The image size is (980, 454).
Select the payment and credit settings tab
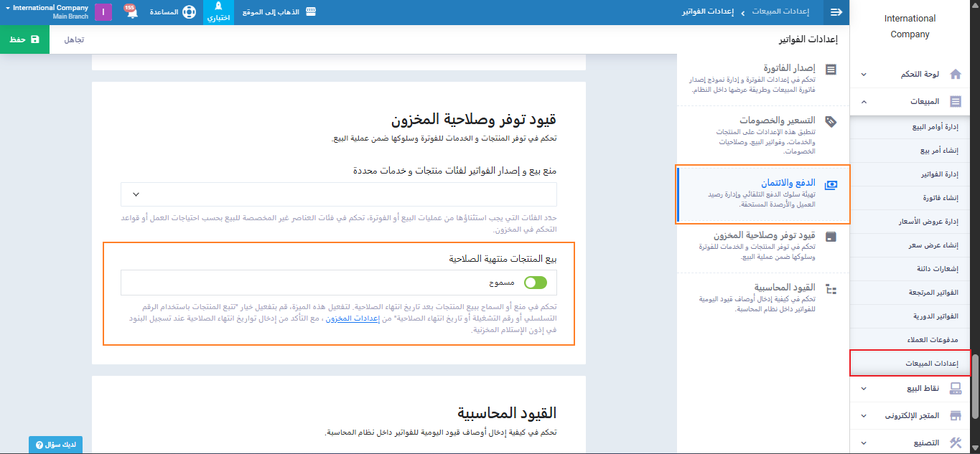(x=763, y=194)
